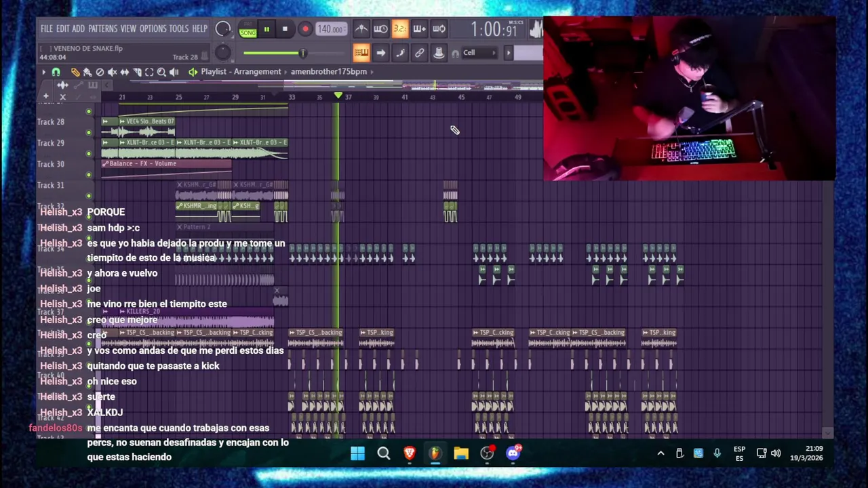Toggle the recording countdown button
Image resolution: width=868 pixels, height=488 pixels.
399,29
